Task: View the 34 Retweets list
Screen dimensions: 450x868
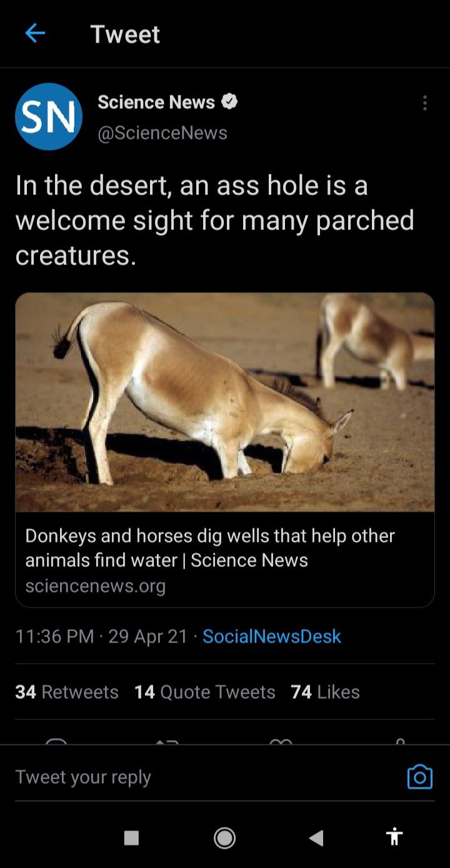Action: [x=66, y=692]
